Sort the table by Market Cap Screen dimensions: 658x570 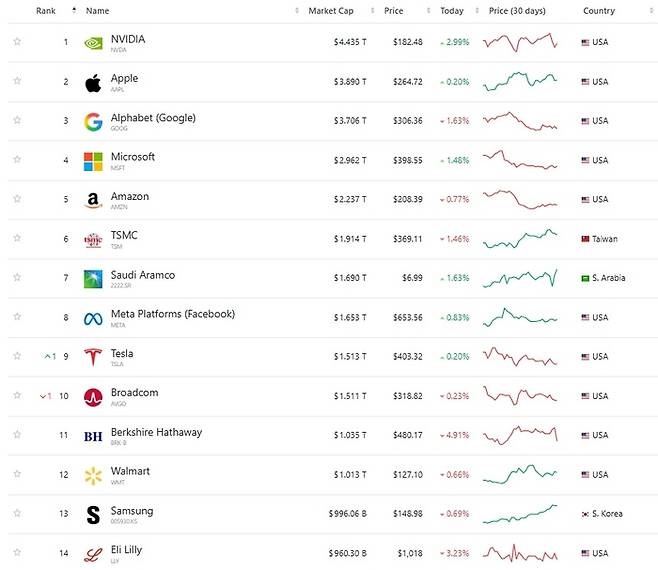(329, 11)
